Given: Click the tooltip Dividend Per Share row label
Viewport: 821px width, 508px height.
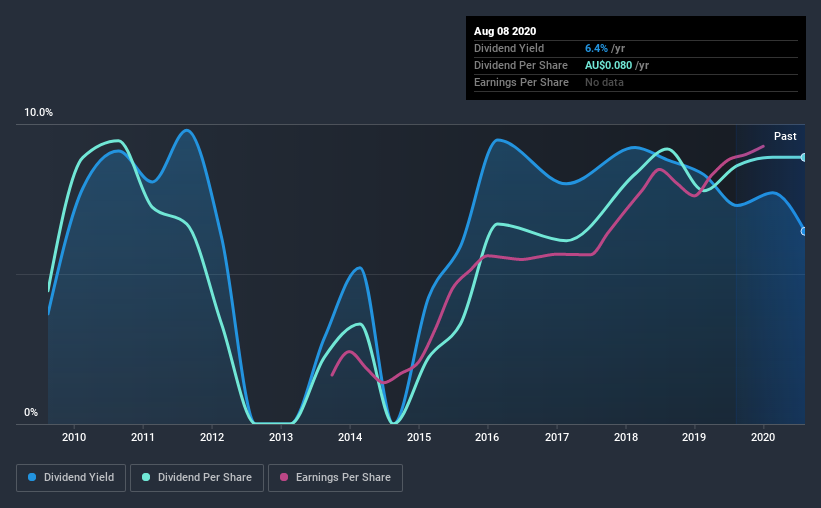Looking at the screenshot, I should coord(520,65).
